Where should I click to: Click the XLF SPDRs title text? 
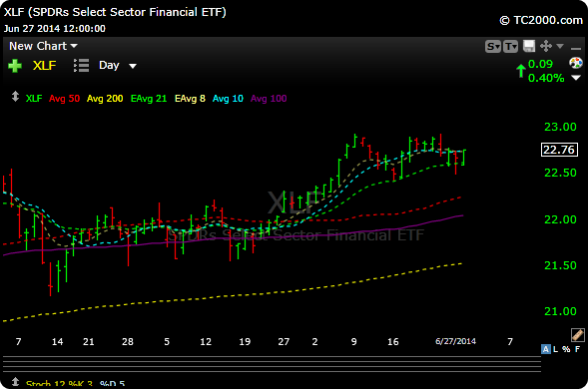115,12
